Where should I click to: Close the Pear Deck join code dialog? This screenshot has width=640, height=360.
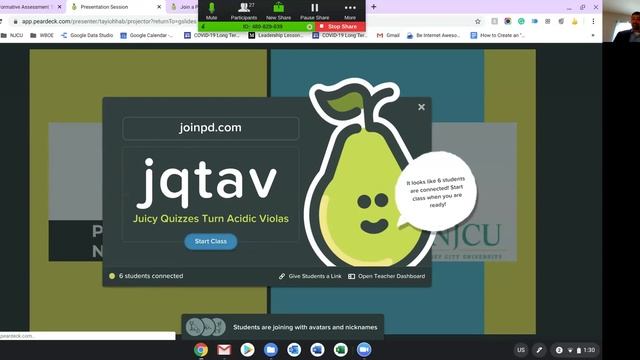tap(422, 107)
